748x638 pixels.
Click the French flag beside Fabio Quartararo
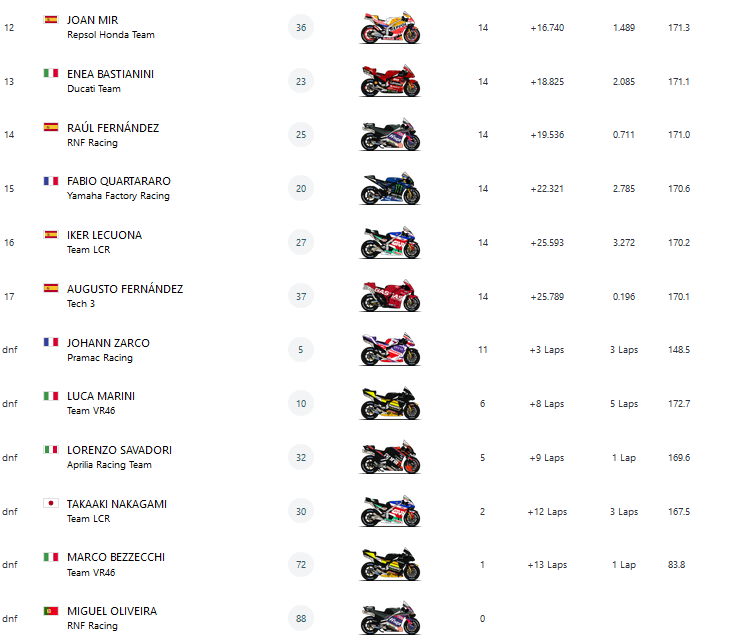pyautogui.click(x=51, y=181)
